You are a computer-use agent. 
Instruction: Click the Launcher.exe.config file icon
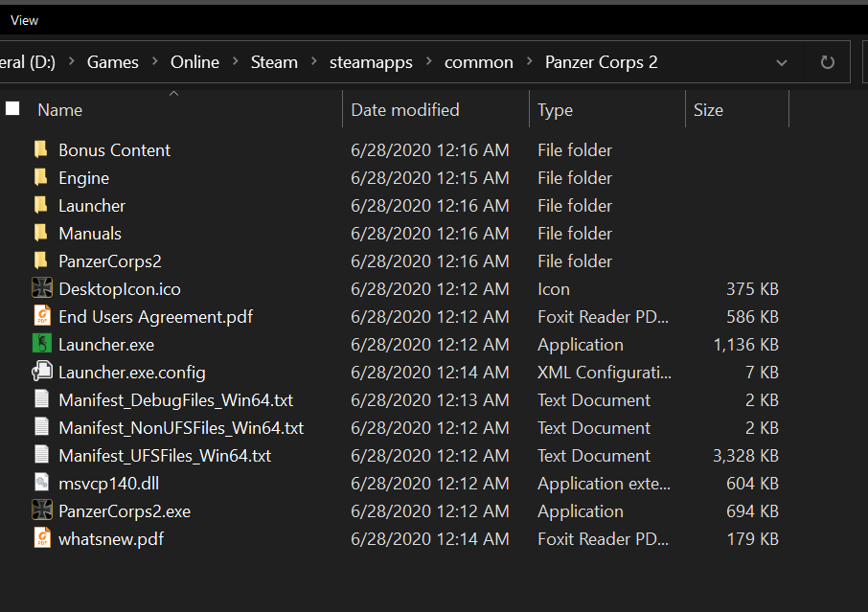coord(42,372)
